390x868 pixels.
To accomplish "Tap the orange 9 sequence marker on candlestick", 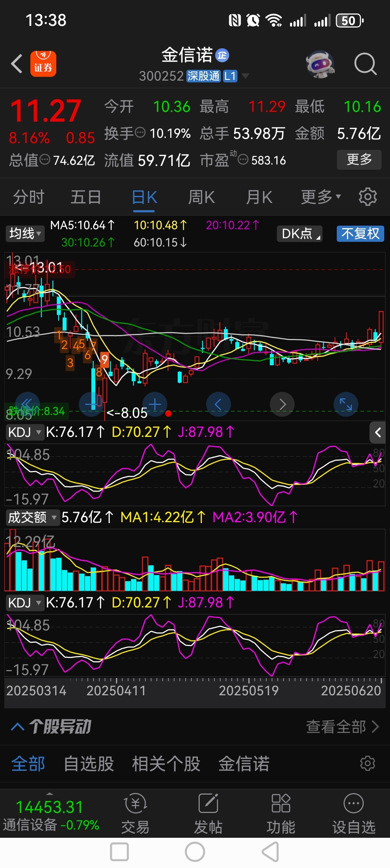I will pyautogui.click(x=104, y=359).
